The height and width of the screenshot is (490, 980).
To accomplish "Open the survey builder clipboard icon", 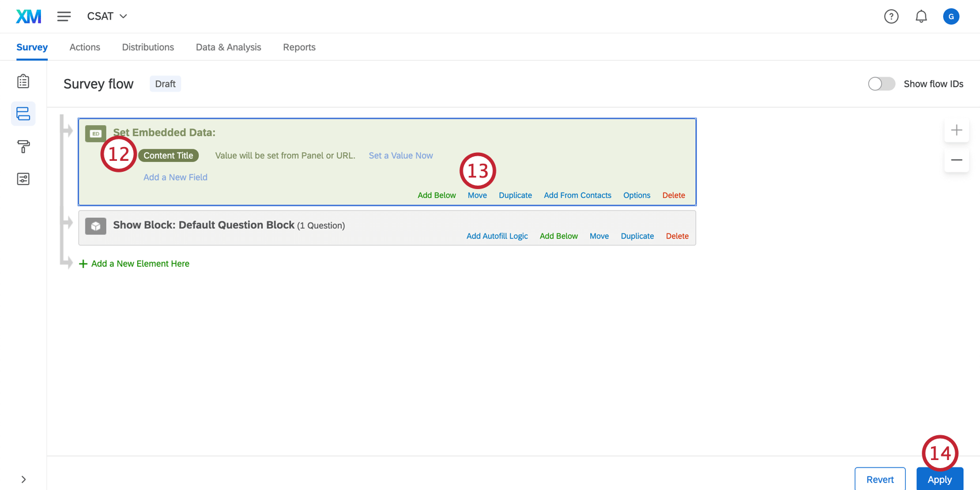I will coord(23,81).
